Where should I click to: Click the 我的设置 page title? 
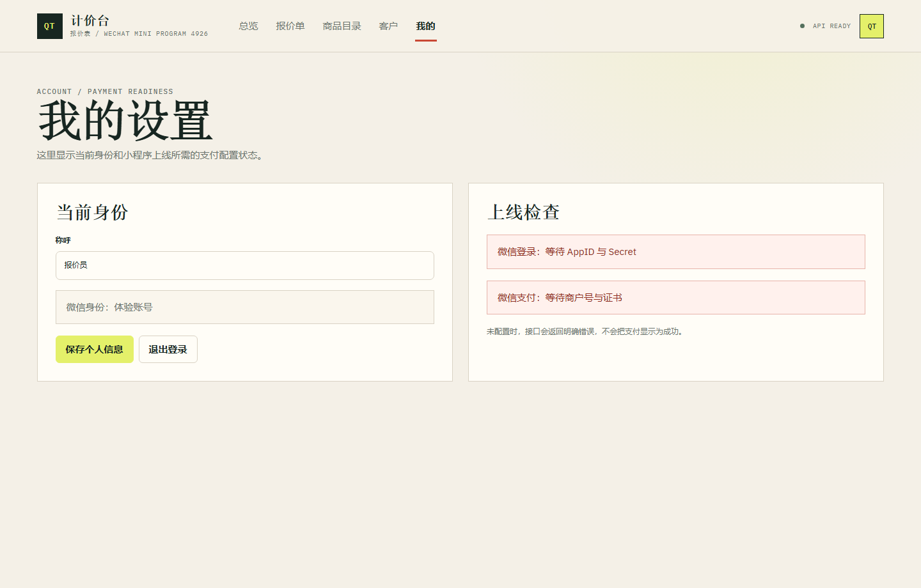click(x=125, y=121)
